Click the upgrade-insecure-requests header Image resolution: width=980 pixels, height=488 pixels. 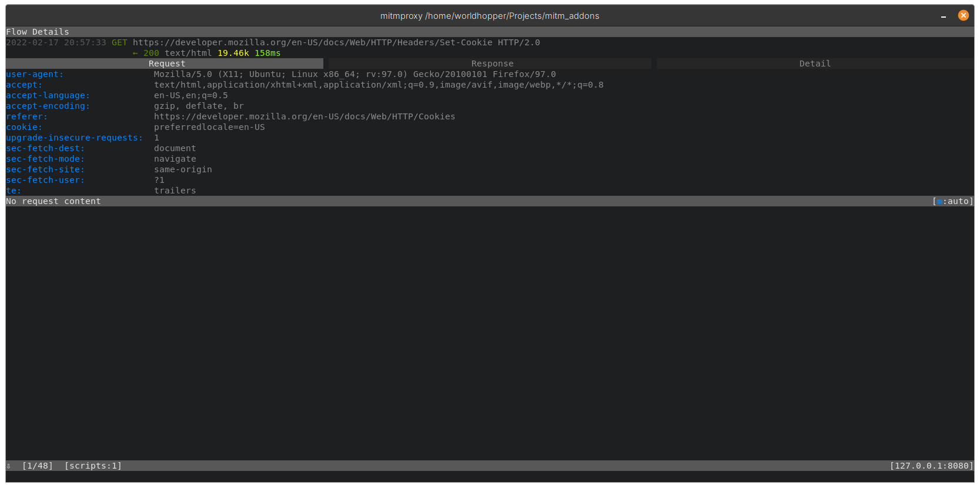click(x=74, y=138)
